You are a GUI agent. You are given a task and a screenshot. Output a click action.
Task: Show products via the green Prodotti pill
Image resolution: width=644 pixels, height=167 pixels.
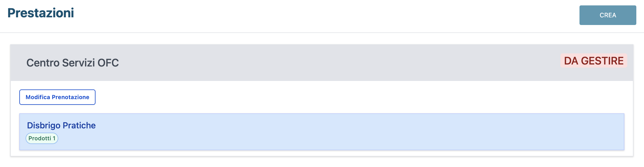[42, 138]
